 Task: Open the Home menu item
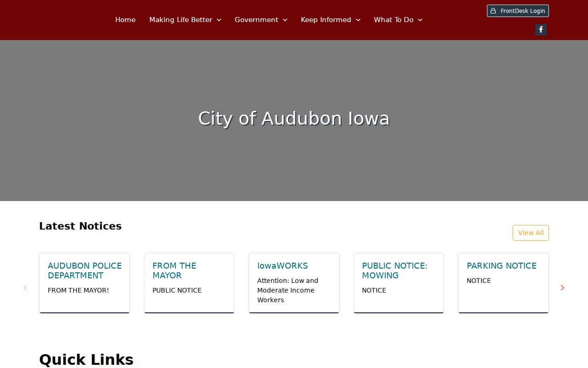click(125, 20)
